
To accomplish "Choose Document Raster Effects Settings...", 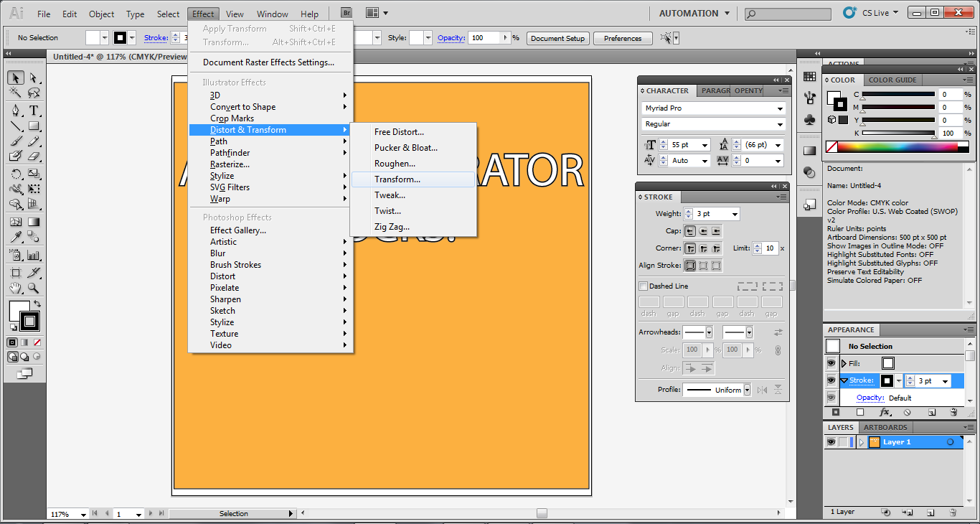I will (270, 62).
